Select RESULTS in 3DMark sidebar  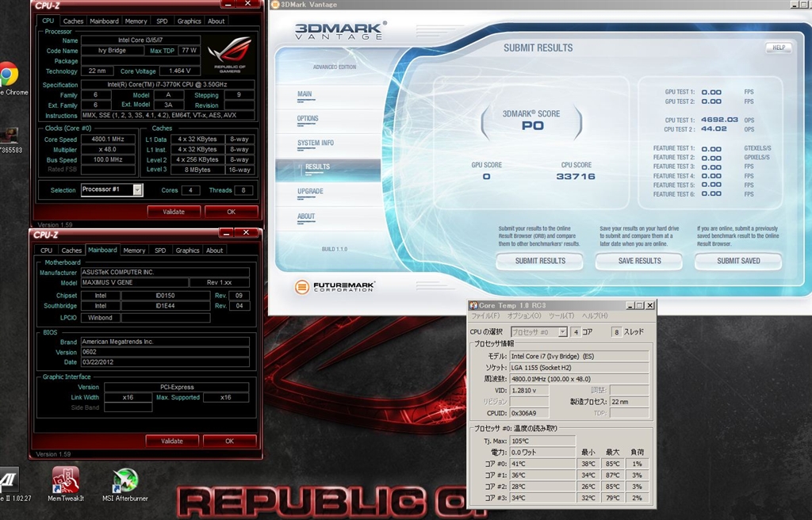tap(317, 166)
